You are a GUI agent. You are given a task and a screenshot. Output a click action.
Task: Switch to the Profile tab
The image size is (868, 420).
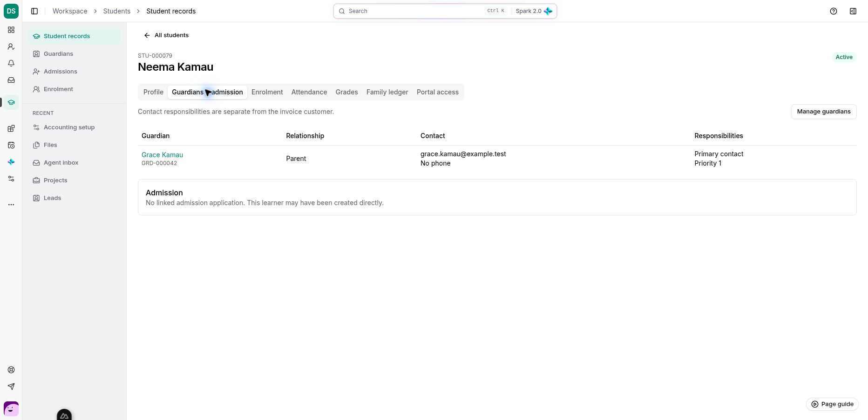pyautogui.click(x=153, y=92)
